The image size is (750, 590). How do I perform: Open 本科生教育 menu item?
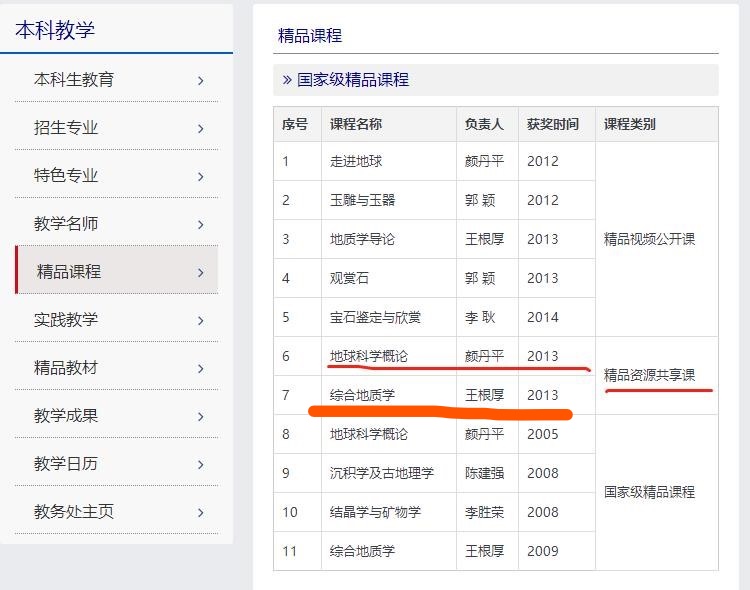(74, 80)
